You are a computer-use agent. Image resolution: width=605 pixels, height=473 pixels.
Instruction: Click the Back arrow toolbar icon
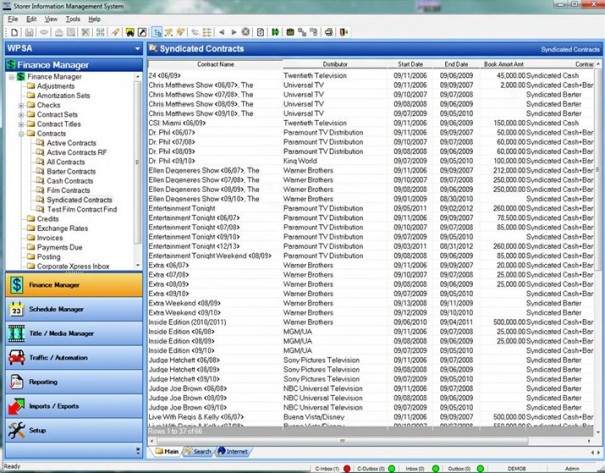tap(222, 32)
